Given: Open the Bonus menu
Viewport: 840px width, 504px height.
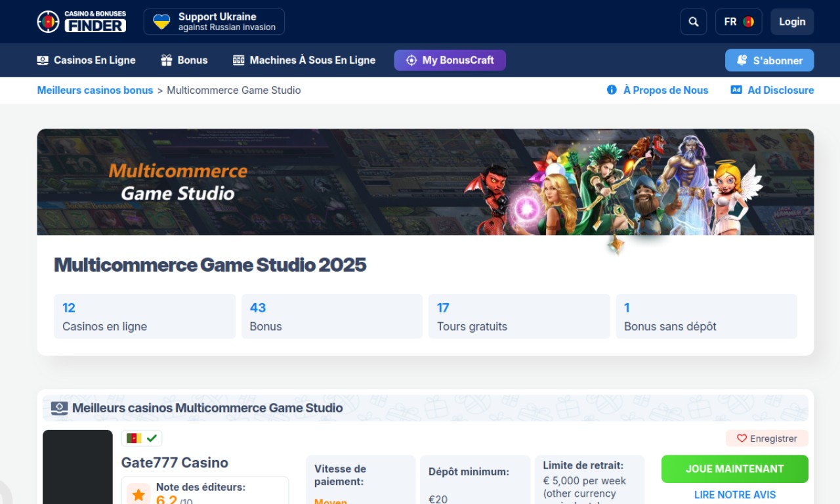Looking at the screenshot, I should pos(184,60).
